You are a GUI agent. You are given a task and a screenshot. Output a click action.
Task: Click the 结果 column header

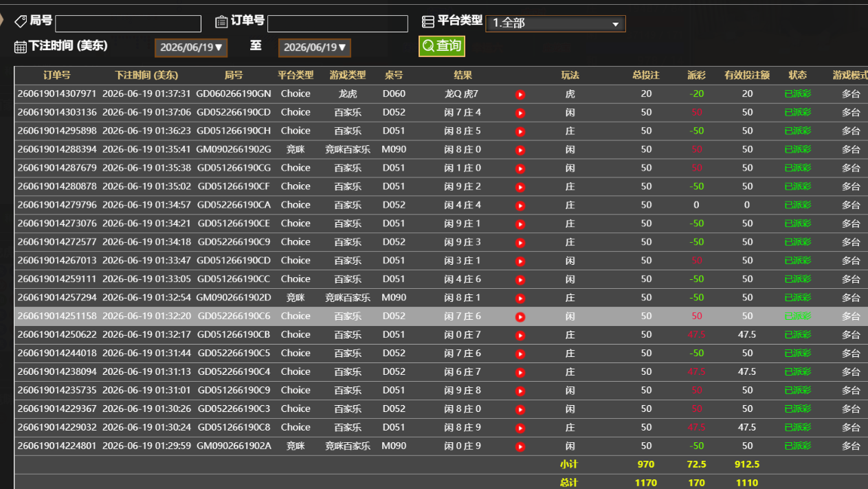point(463,75)
